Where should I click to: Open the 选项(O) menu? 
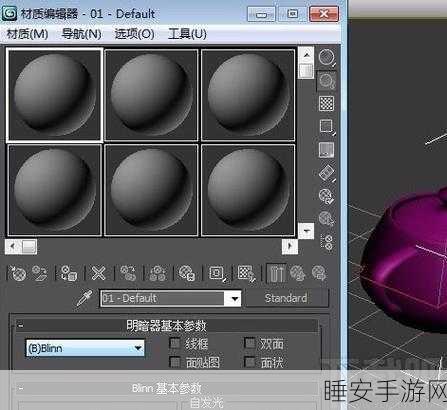click(135, 34)
